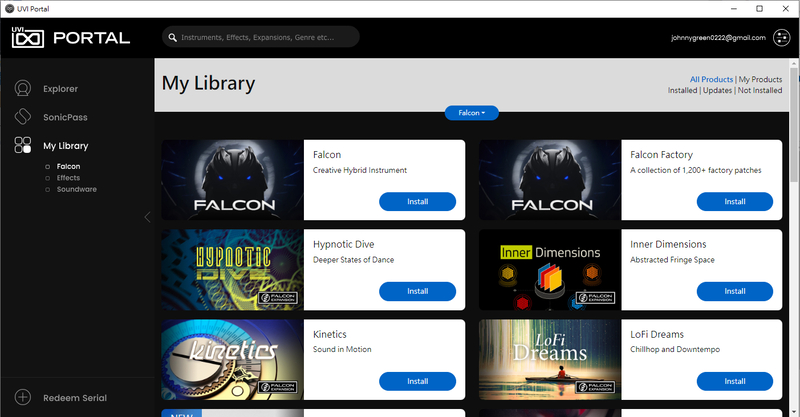The image size is (800, 417).
Task: Filter library by Not Installed
Action: [760, 90]
